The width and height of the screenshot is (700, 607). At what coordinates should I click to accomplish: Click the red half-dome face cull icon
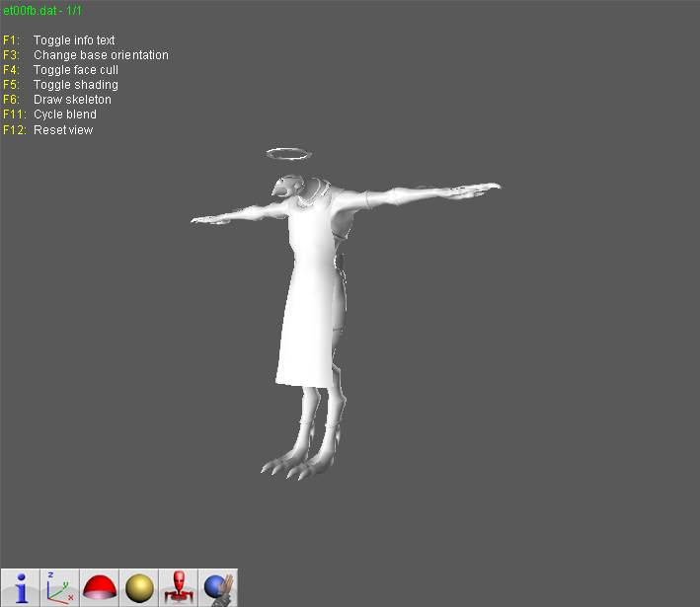(x=99, y=588)
